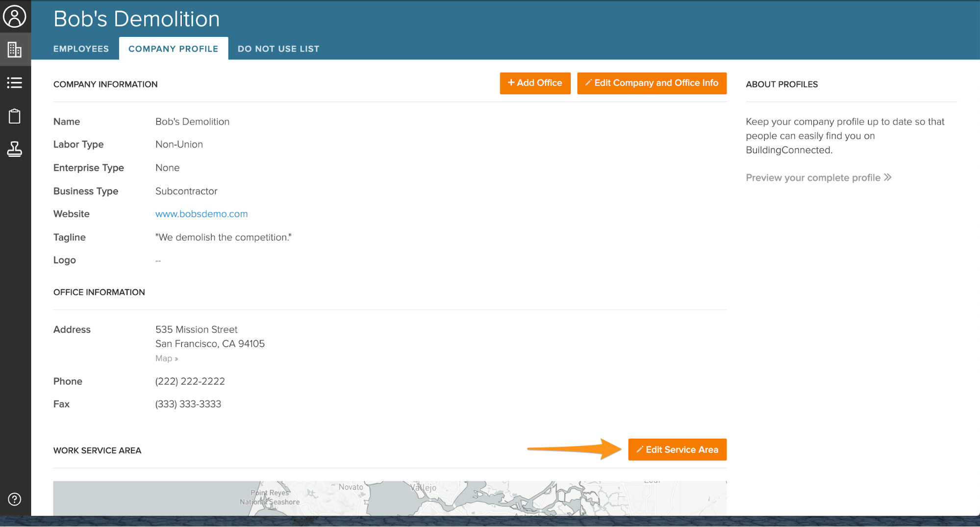Click Edit Company and Office Info
The width and height of the screenshot is (980, 527).
(651, 83)
